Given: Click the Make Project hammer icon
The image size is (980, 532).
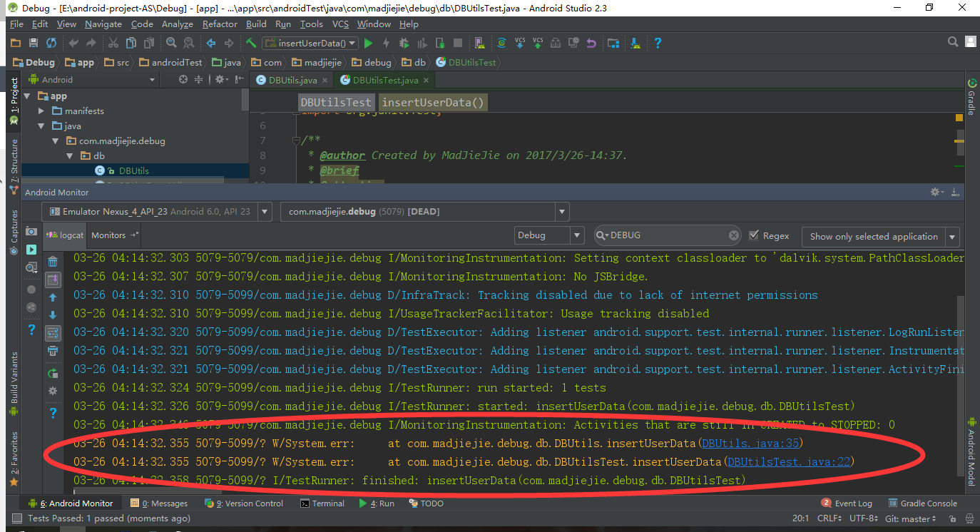Looking at the screenshot, I should (x=251, y=43).
